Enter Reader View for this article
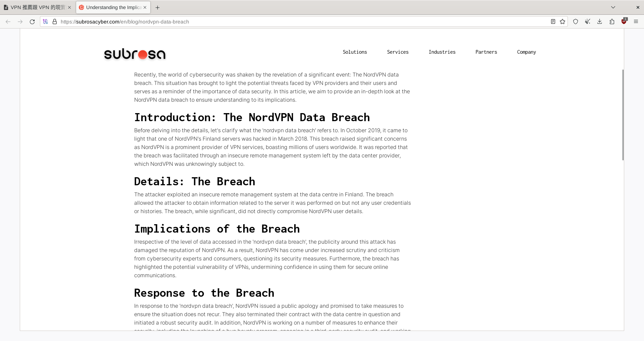This screenshot has height=341, width=644. click(553, 21)
